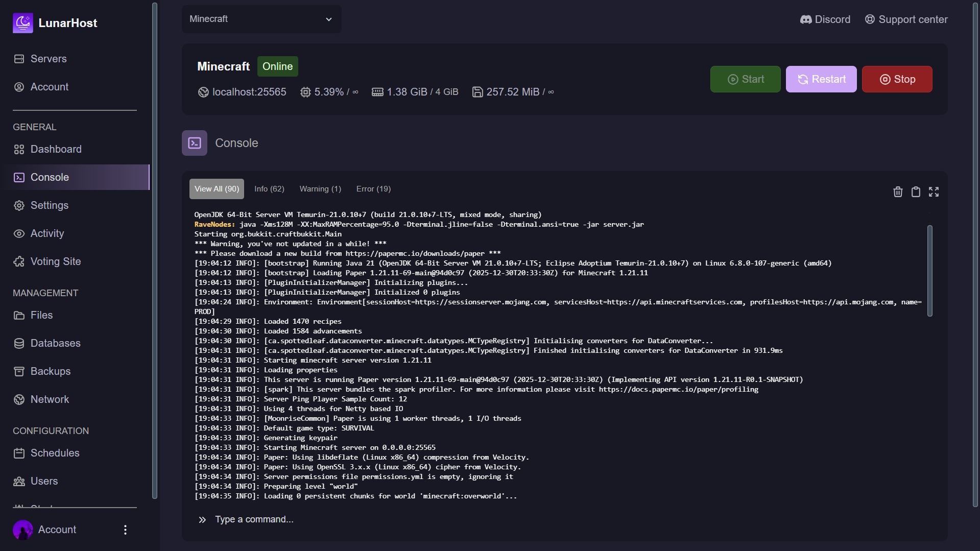This screenshot has width=980, height=551.
Task: Open the account options three-dot menu
Action: [x=125, y=530]
